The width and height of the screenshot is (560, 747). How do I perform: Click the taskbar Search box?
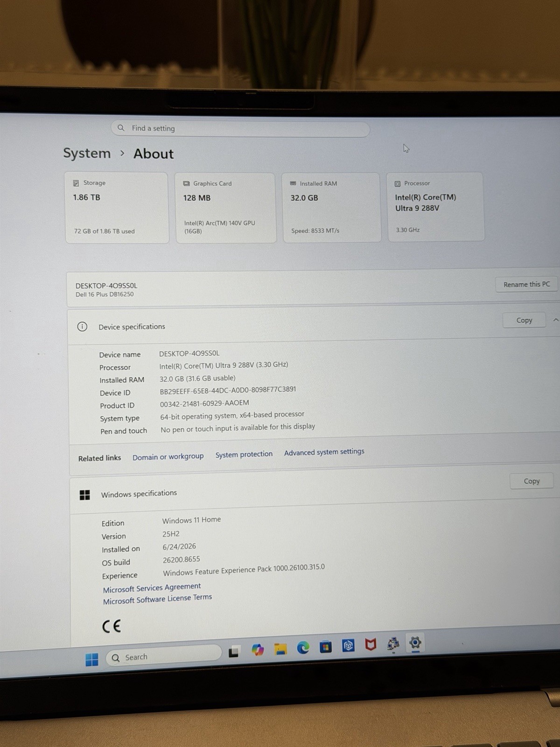(163, 655)
